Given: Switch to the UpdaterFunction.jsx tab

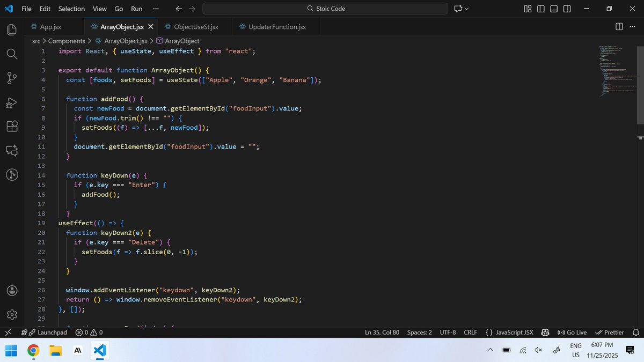Looking at the screenshot, I should [x=277, y=27].
